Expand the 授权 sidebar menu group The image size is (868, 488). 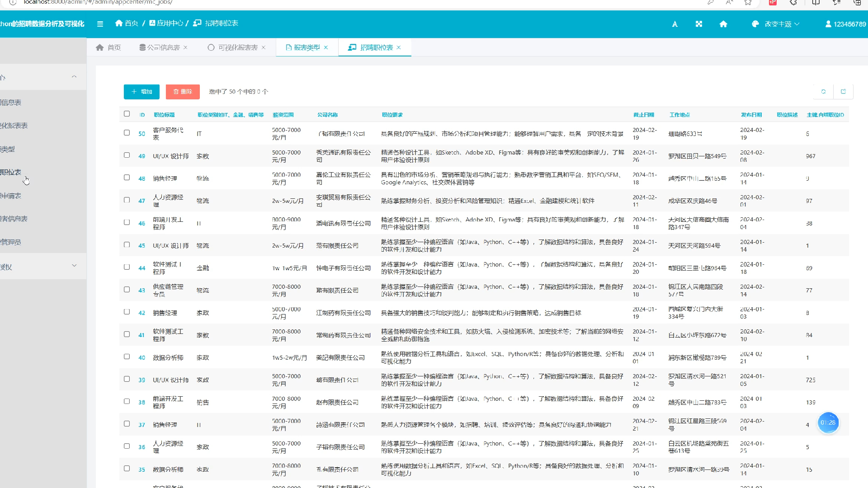tap(43, 267)
